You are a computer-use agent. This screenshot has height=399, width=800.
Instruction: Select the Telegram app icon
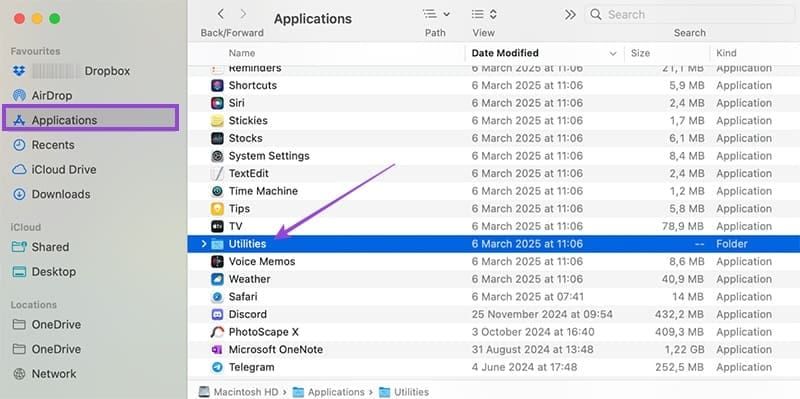tap(217, 367)
